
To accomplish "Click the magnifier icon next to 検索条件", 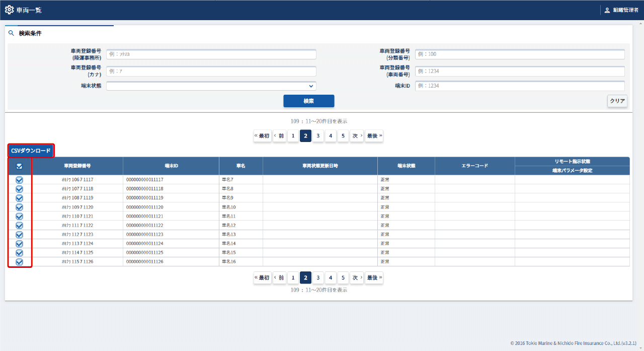I will (x=11, y=33).
